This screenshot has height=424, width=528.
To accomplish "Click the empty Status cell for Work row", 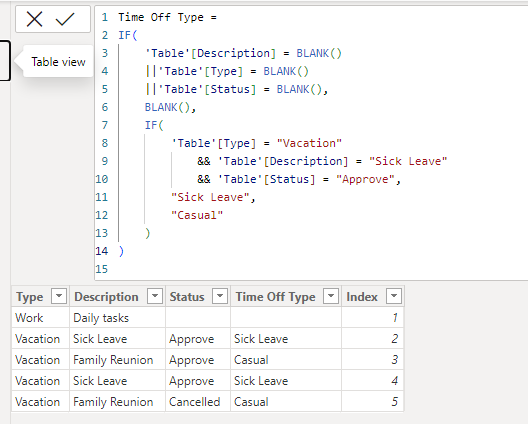I will click(198, 318).
